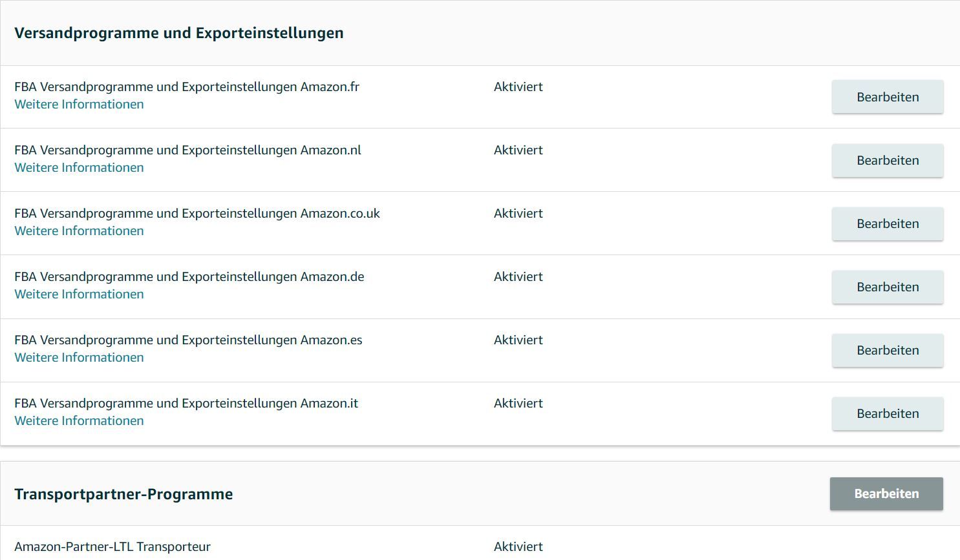Click 'Versandprogramme und Exporteinstellungen' section heading

click(x=179, y=33)
